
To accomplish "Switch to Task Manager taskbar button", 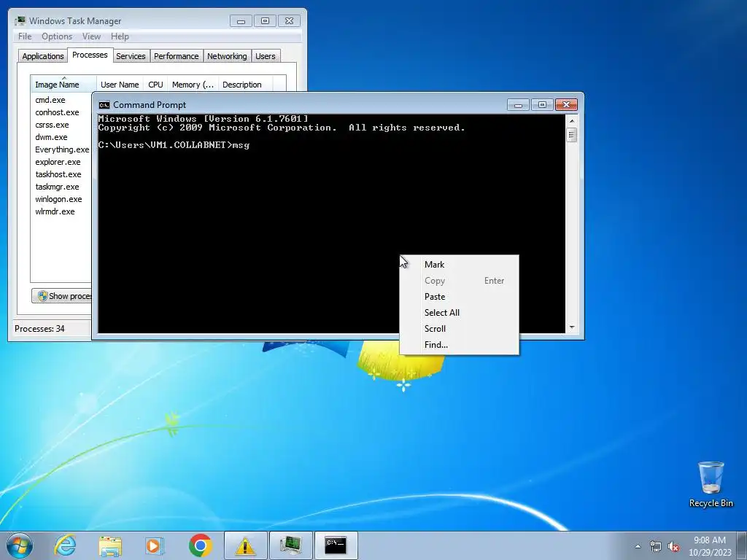I will 290,545.
